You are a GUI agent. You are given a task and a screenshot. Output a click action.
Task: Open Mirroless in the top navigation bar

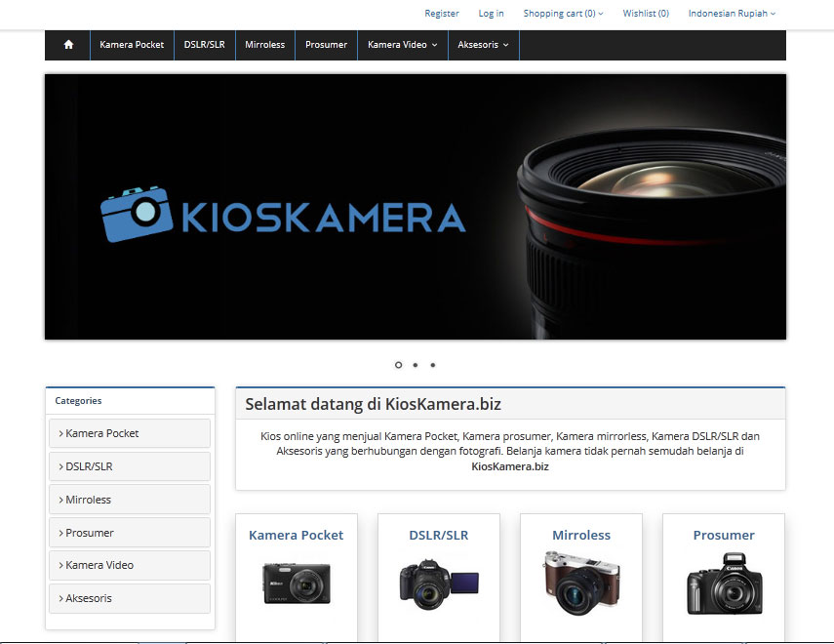265,45
